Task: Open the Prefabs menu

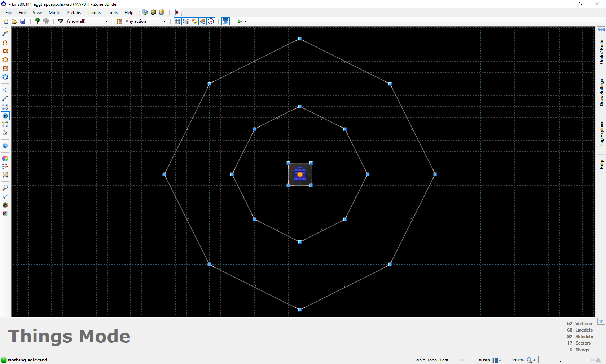Action: click(x=74, y=13)
